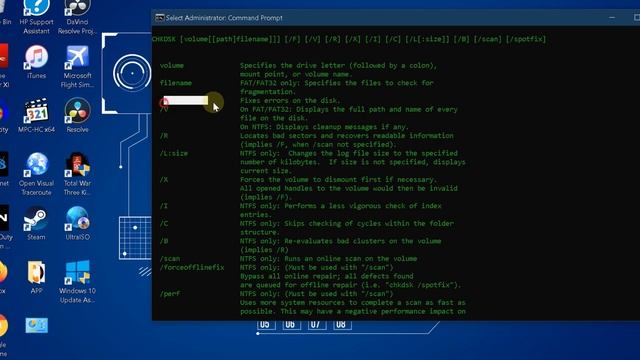This screenshot has height=360, width=640.
Task: Click the /R switch in the list
Action: (164, 136)
